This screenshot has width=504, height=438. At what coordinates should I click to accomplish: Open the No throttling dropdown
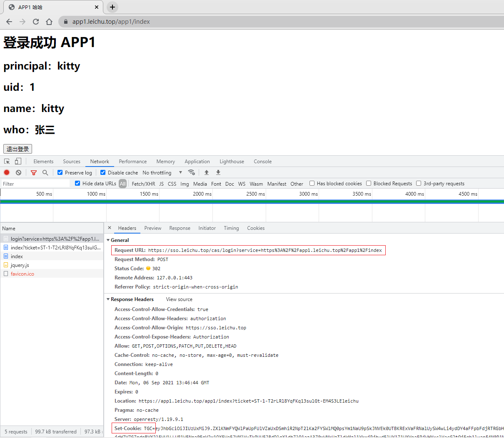point(162,172)
